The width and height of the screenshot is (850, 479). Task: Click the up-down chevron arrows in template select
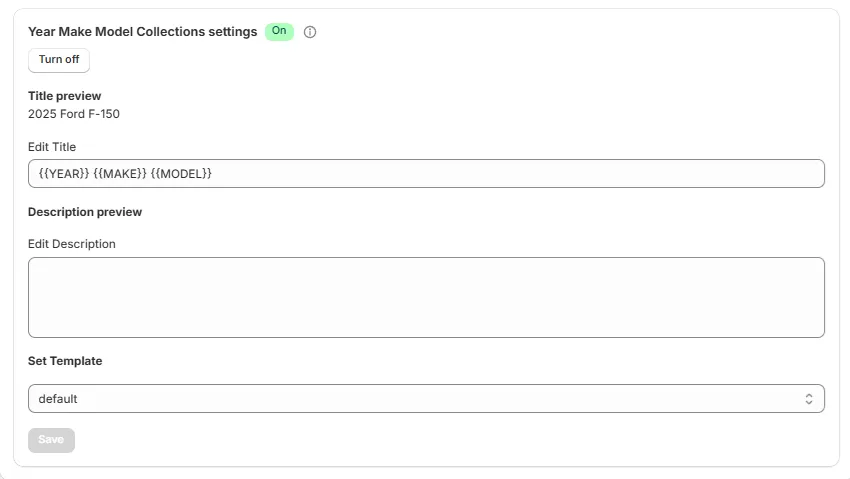click(809, 399)
